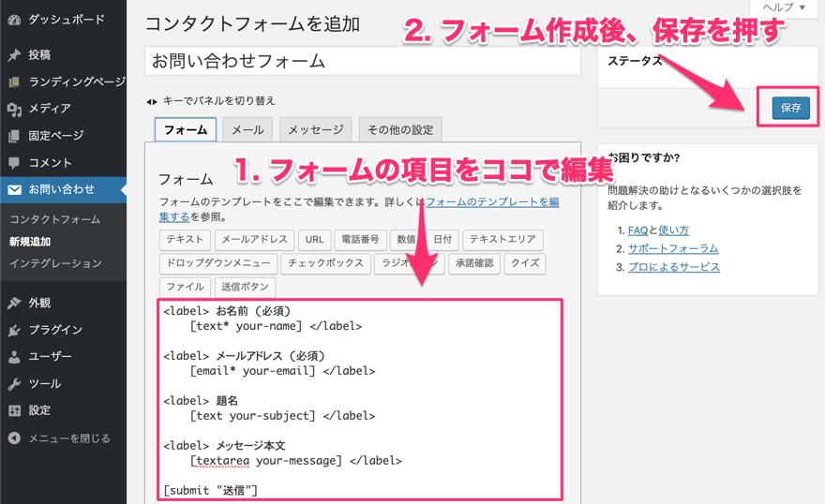Click the 固定ページ pages icon
Screen dimensions: 825x504
pyautogui.click(x=14, y=136)
